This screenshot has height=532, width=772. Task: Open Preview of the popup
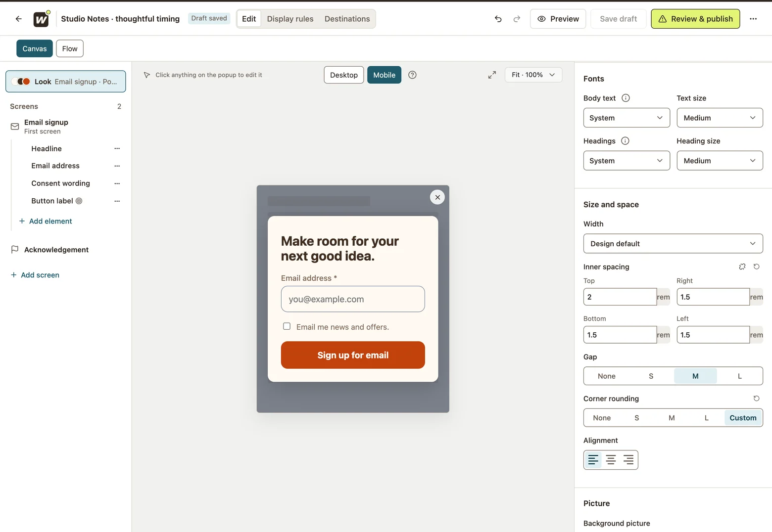(x=558, y=19)
